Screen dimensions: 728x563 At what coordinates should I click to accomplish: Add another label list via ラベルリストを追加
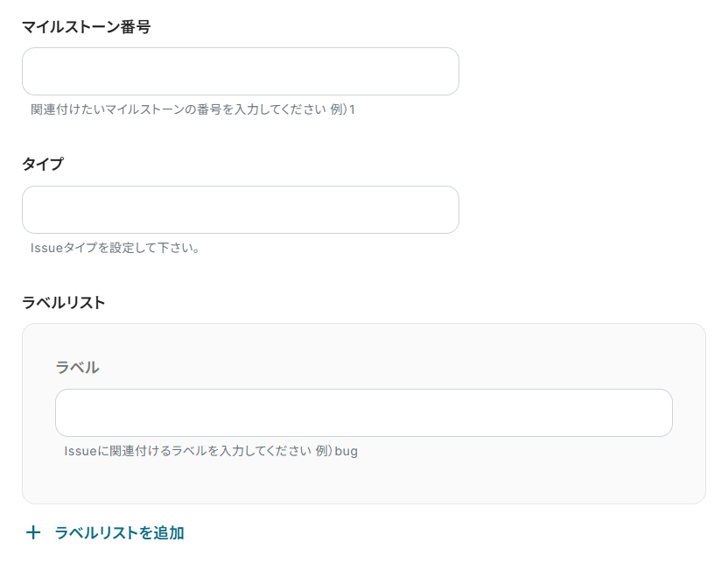point(119,532)
